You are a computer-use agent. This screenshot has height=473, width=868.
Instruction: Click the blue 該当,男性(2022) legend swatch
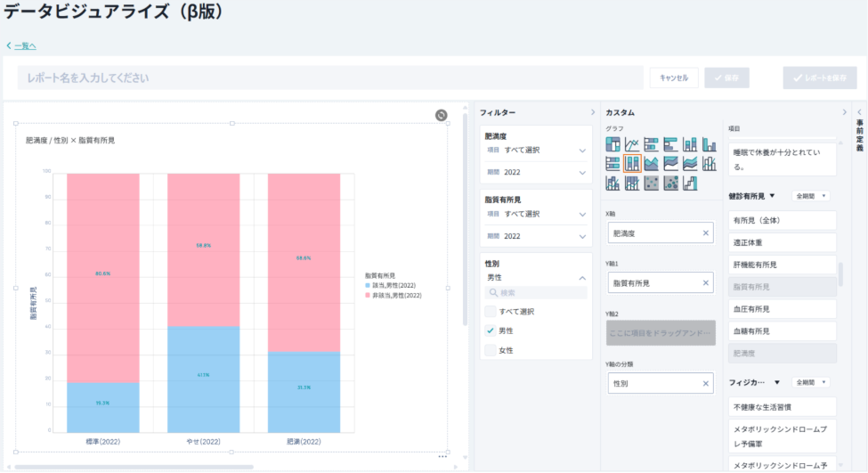tap(368, 286)
